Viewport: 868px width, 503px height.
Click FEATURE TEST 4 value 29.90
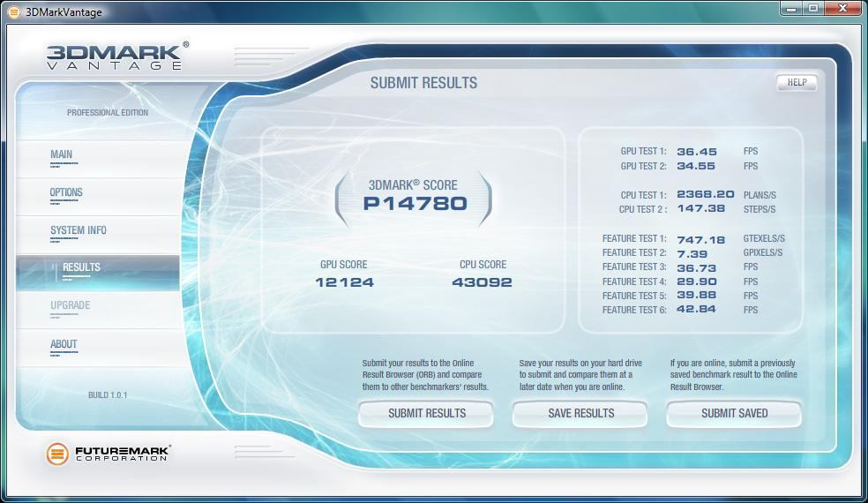point(696,282)
